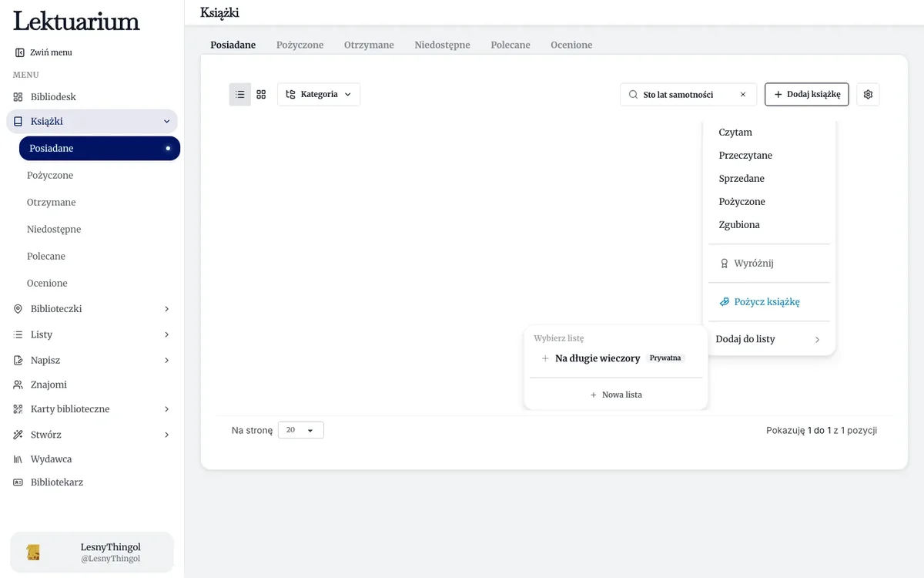Switch to Otrzymane tab
924x578 pixels.
(369, 45)
